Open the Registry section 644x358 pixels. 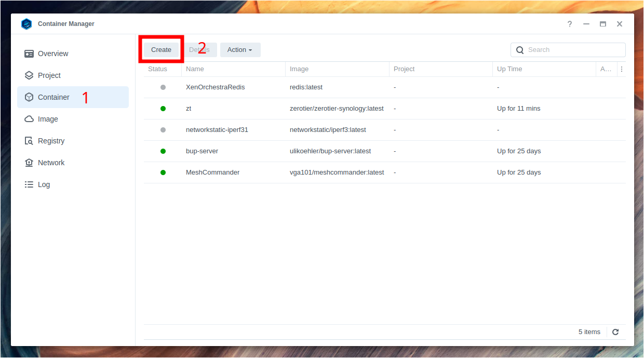tap(51, 141)
